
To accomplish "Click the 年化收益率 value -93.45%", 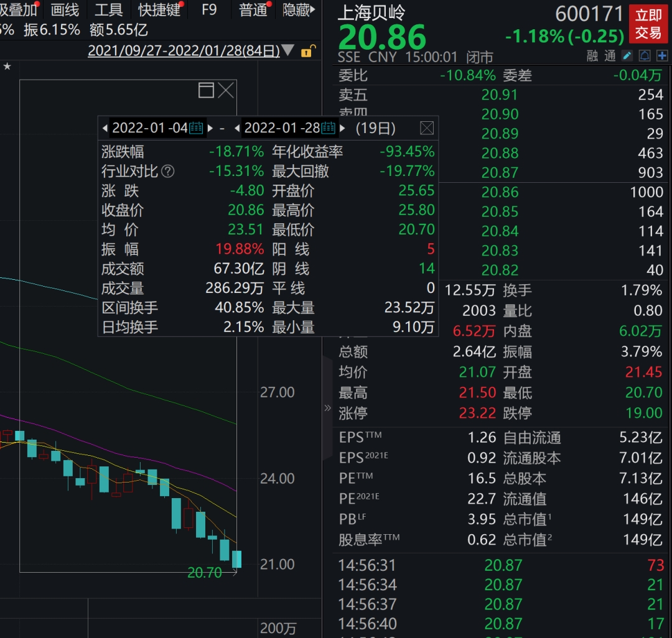I will coord(407,152).
